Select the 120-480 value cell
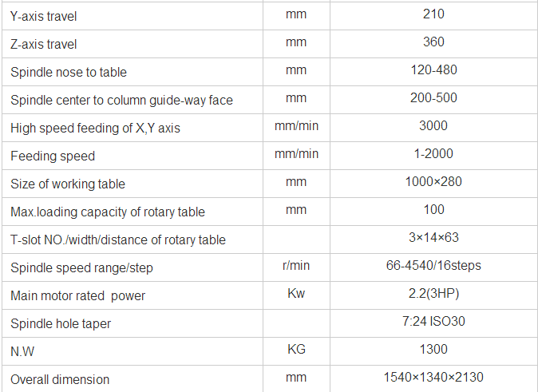 (433, 70)
